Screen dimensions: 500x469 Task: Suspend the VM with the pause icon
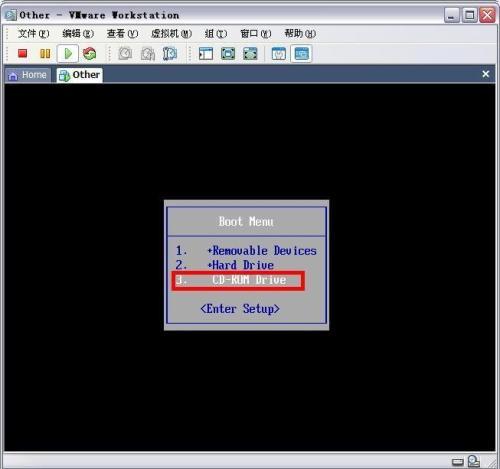(x=45, y=53)
